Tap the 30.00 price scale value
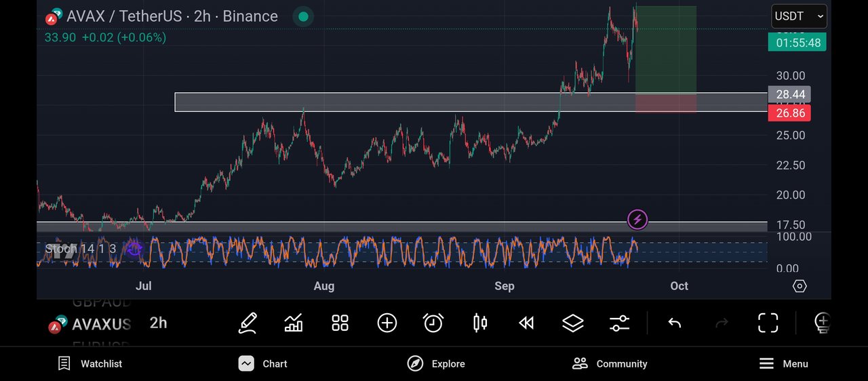This screenshot has height=381, width=868. pos(791,76)
